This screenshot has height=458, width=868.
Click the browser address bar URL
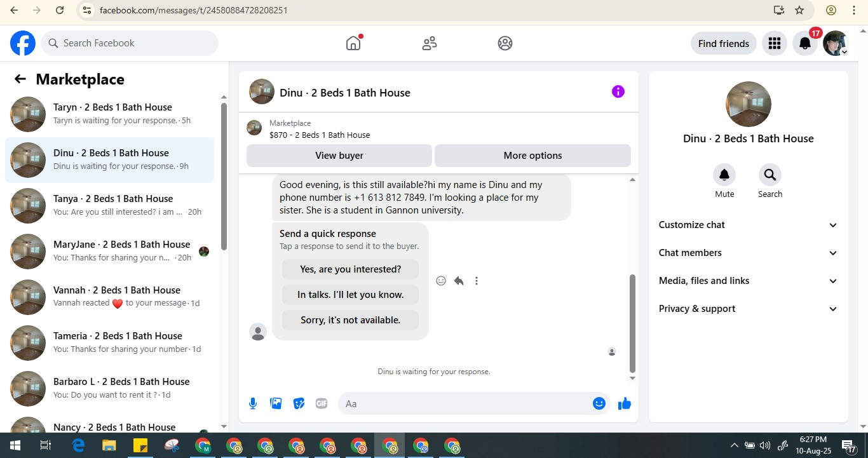pyautogui.click(x=193, y=10)
